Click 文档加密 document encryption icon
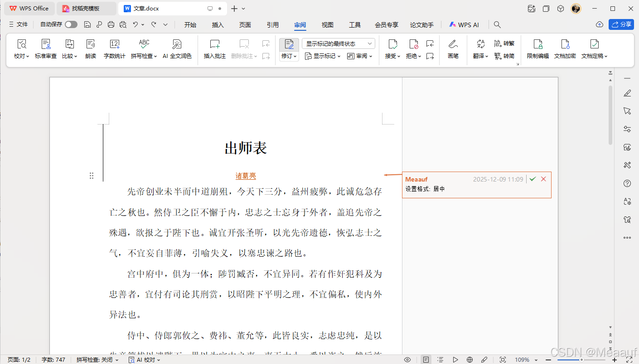The image size is (639, 364). [x=565, y=44]
